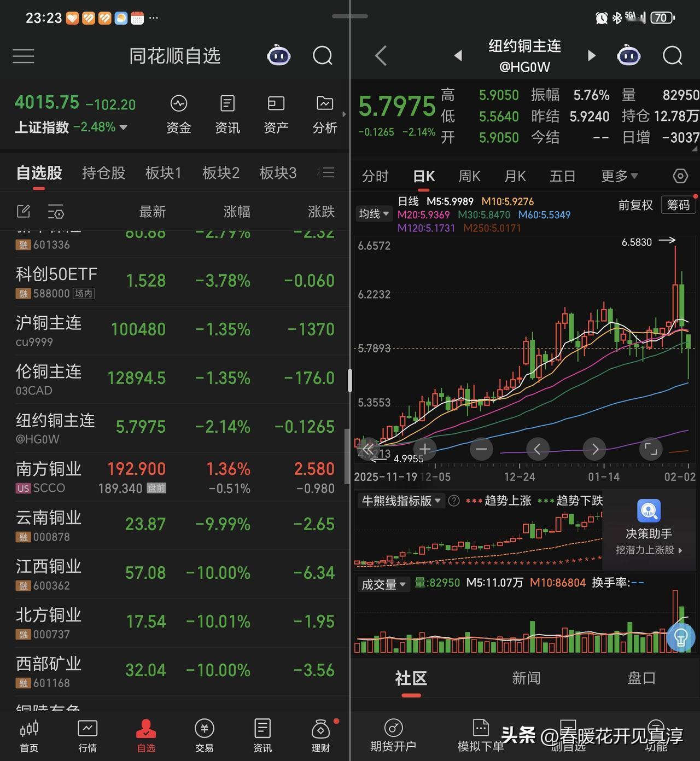Open the 均线 moving average dropdown
Screen dimensions: 700x761
374,214
